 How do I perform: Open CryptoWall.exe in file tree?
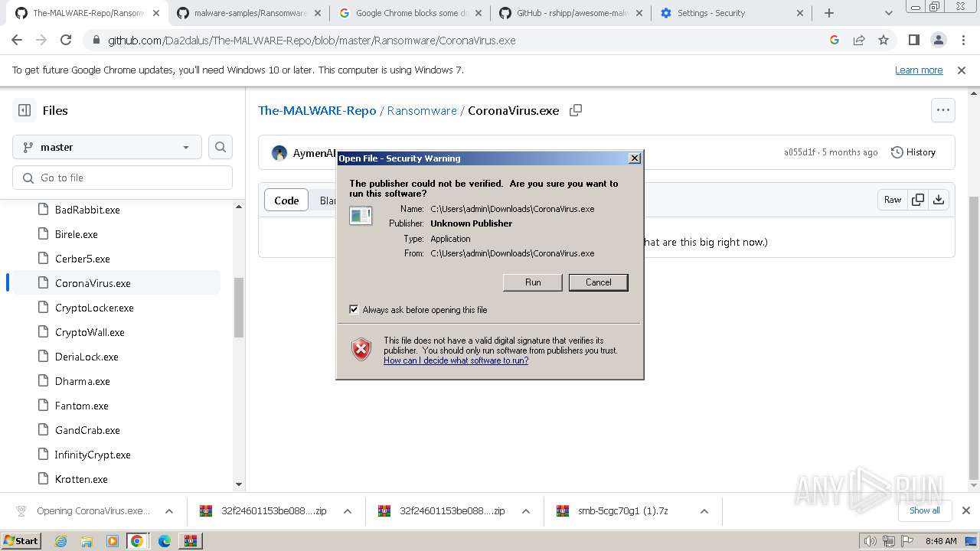point(90,332)
